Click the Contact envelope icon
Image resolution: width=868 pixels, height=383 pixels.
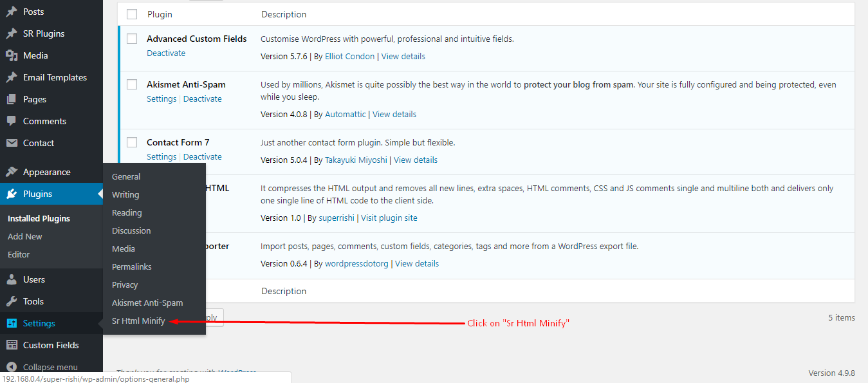coord(12,143)
